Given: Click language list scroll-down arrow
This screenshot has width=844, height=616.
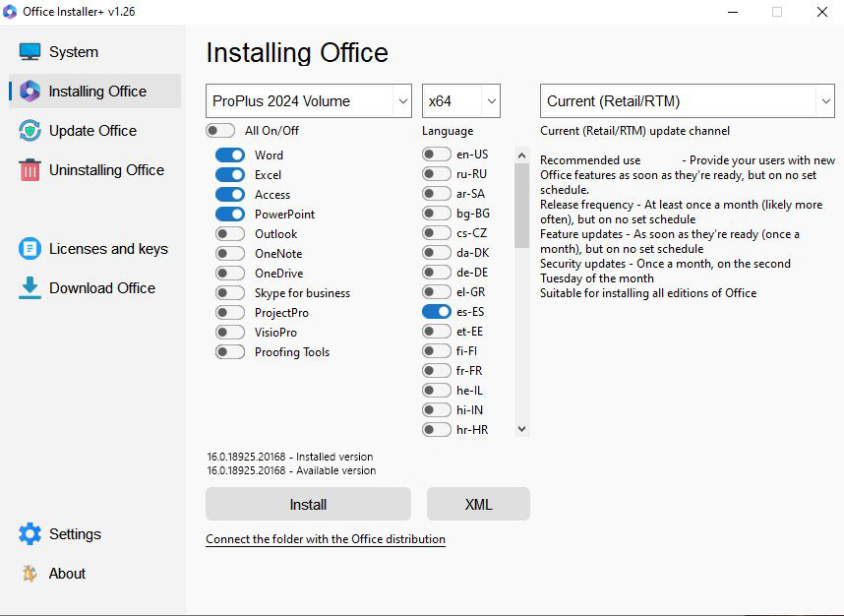Looking at the screenshot, I should 521,429.
